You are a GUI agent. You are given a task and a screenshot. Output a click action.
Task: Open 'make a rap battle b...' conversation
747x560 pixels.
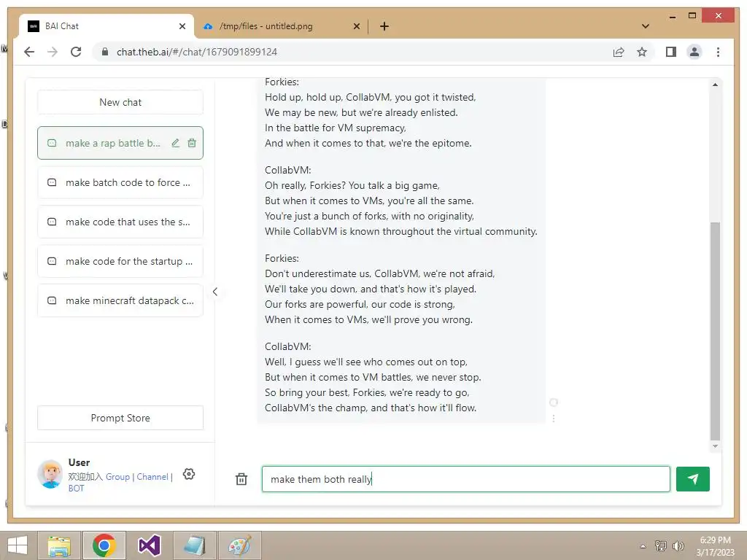(x=120, y=143)
